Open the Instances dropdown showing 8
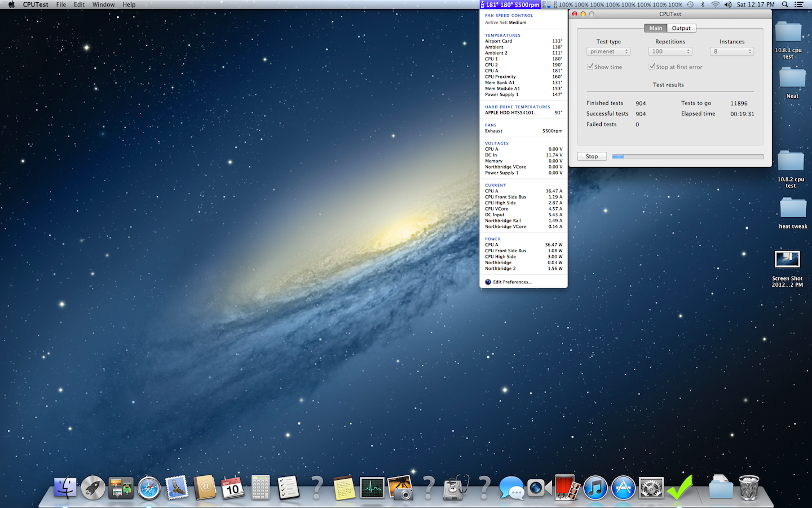812x508 pixels. [731, 51]
